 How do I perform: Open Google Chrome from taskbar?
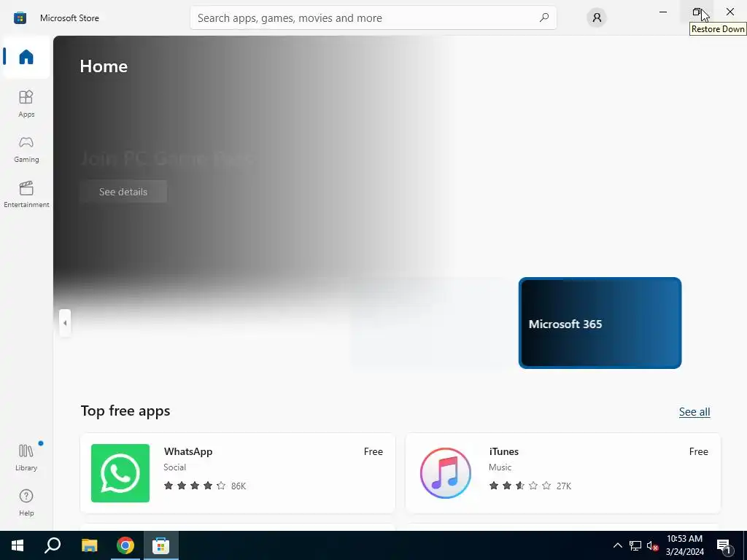coord(125,545)
